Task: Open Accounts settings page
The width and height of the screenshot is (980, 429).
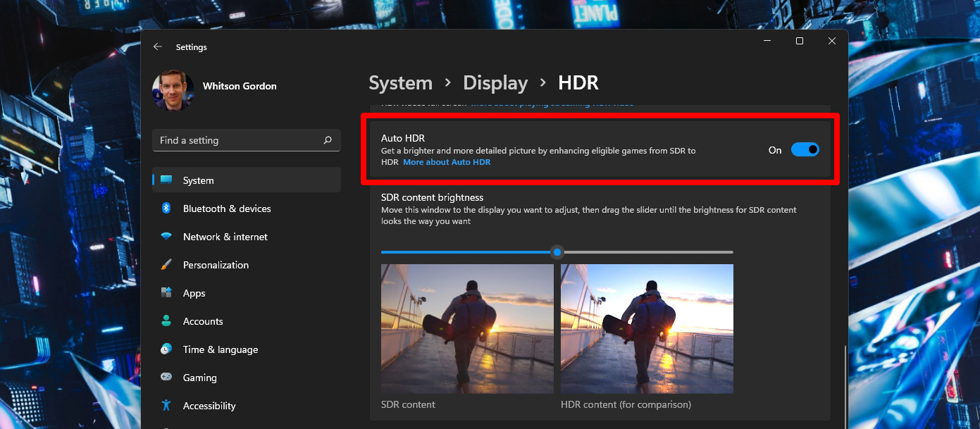Action: click(247, 321)
